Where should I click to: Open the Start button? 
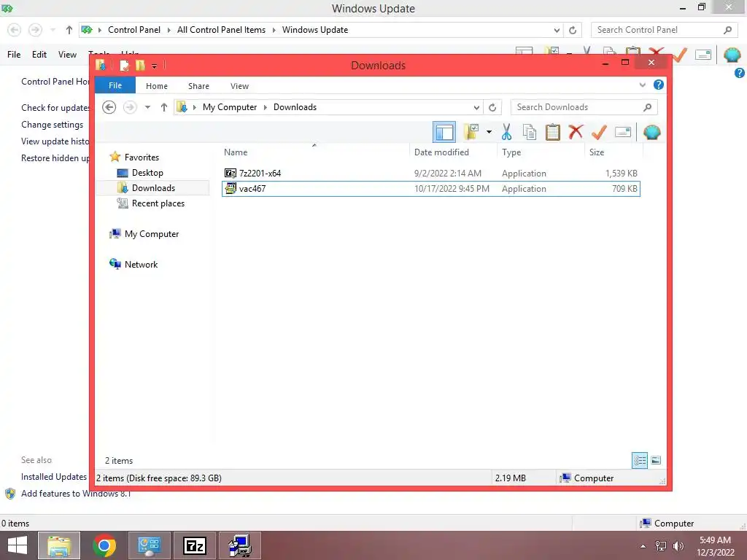pyautogui.click(x=18, y=545)
